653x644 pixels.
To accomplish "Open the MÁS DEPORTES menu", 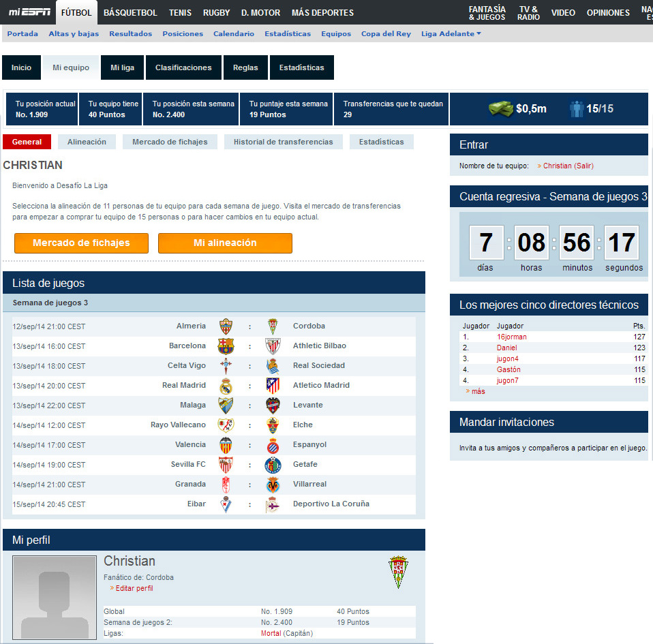I will click(323, 12).
